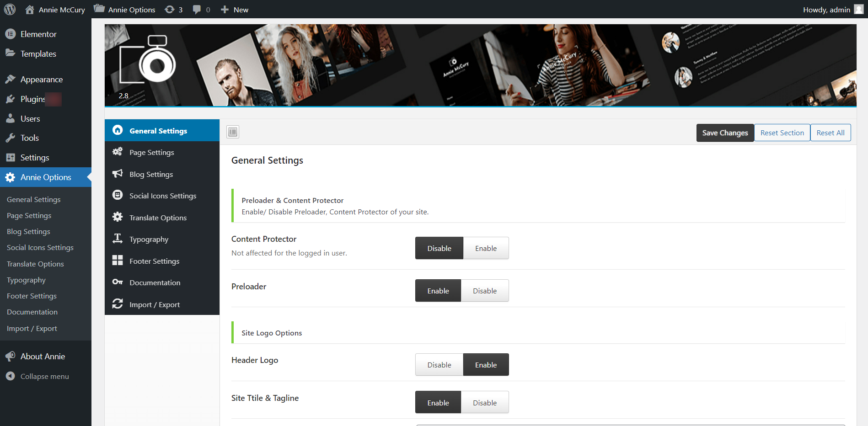This screenshot has width=868, height=426.
Task: Open Annie Options in admin bar
Action: (124, 10)
